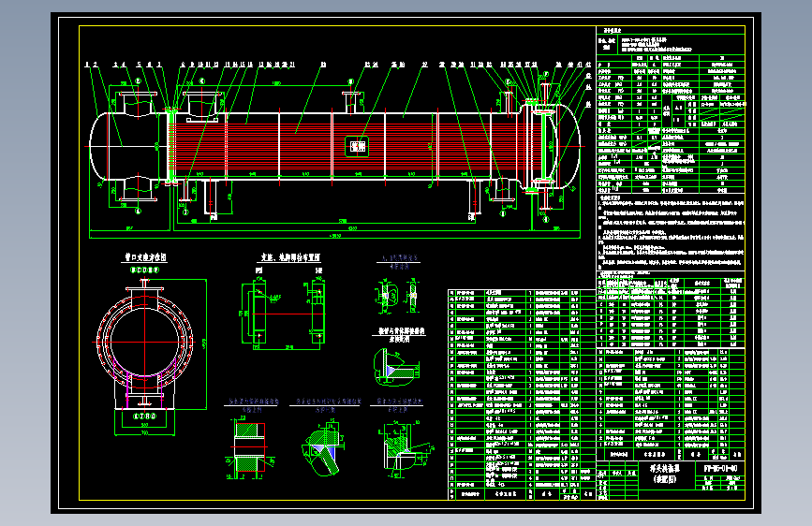The width and height of the screenshot is (812, 526).
Task: Click the saddle support bolt layout detail drawing
Action: coord(284,313)
